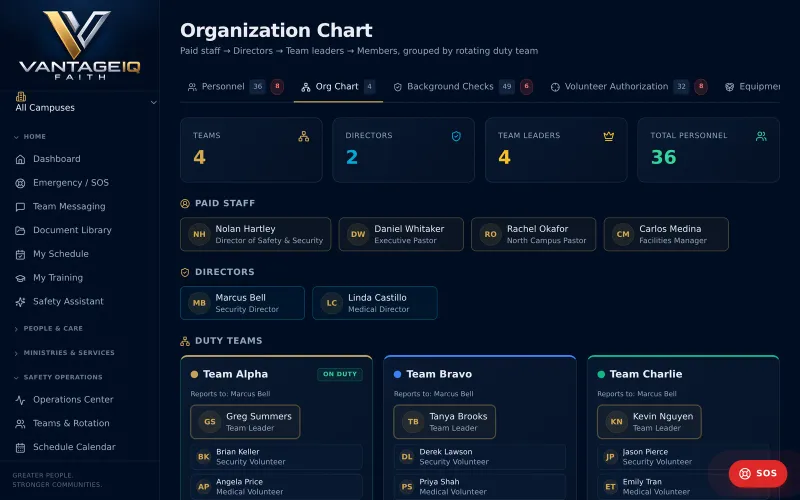Open the All Campuses dropdown

(x=85, y=103)
